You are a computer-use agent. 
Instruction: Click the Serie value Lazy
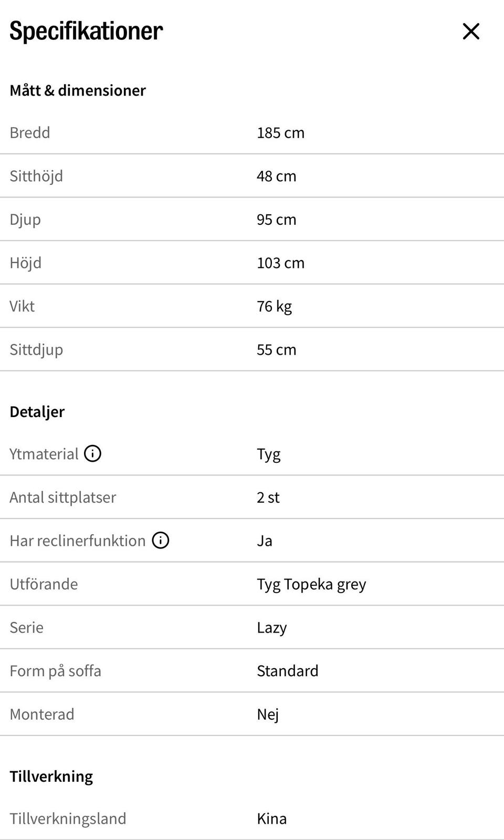[x=271, y=628]
